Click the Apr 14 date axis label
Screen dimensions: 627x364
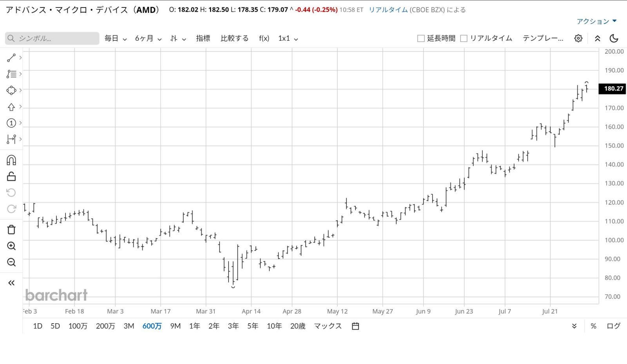pyautogui.click(x=251, y=311)
